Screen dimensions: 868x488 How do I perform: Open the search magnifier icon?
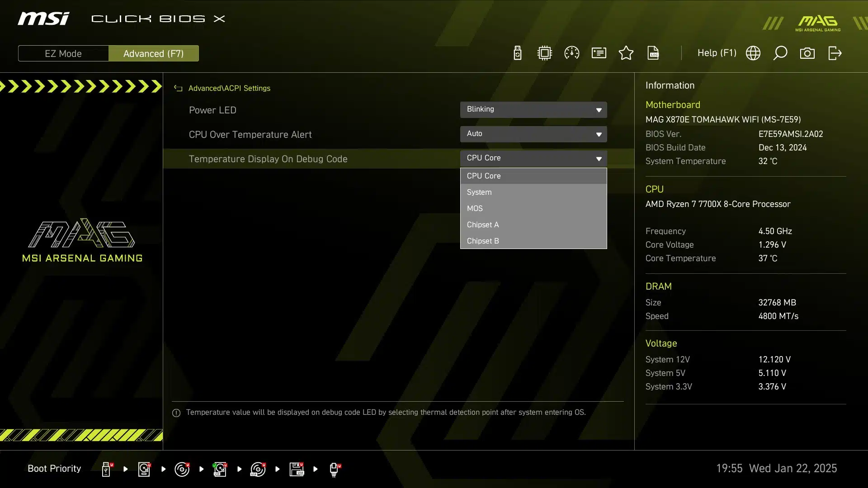tap(780, 53)
